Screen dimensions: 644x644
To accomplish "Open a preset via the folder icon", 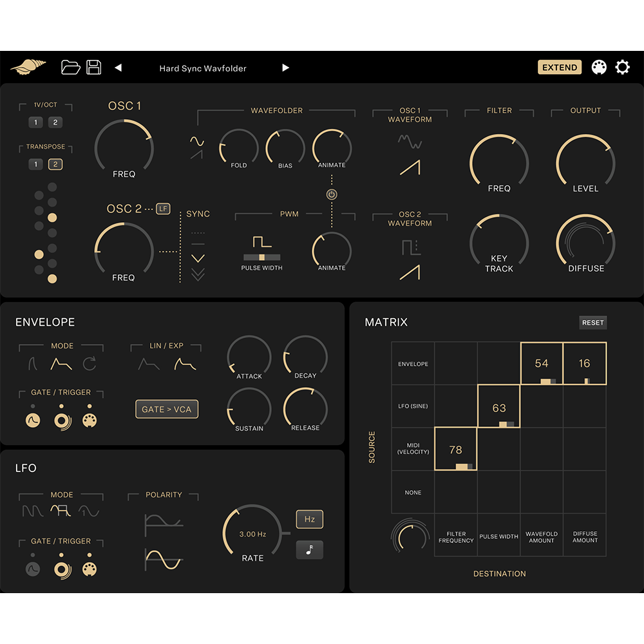I will (x=71, y=67).
